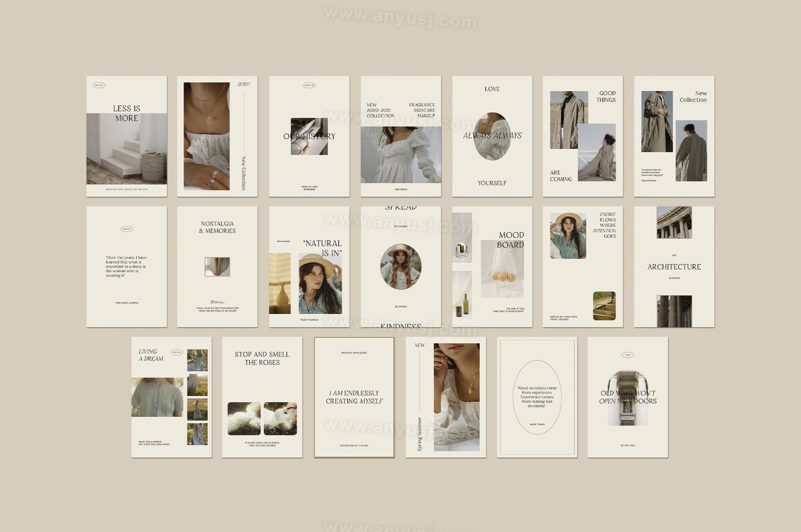Click the '2020' year label
Image resolution: width=801 pixels, height=532 pixels.
(x=244, y=84)
